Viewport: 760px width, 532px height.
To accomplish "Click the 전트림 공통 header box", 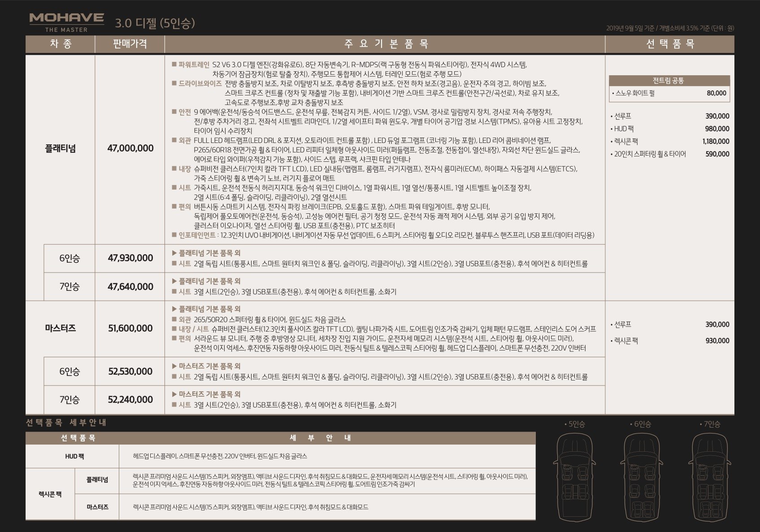I will (669, 81).
